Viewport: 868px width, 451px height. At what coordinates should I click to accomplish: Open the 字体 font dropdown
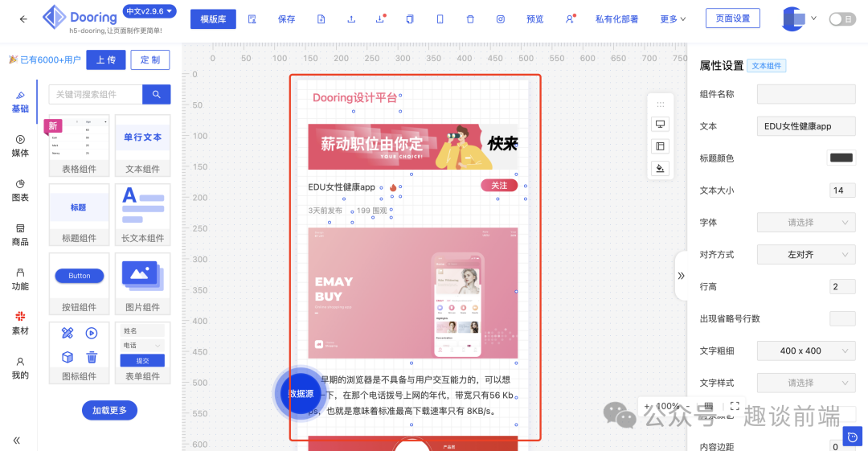pos(806,222)
